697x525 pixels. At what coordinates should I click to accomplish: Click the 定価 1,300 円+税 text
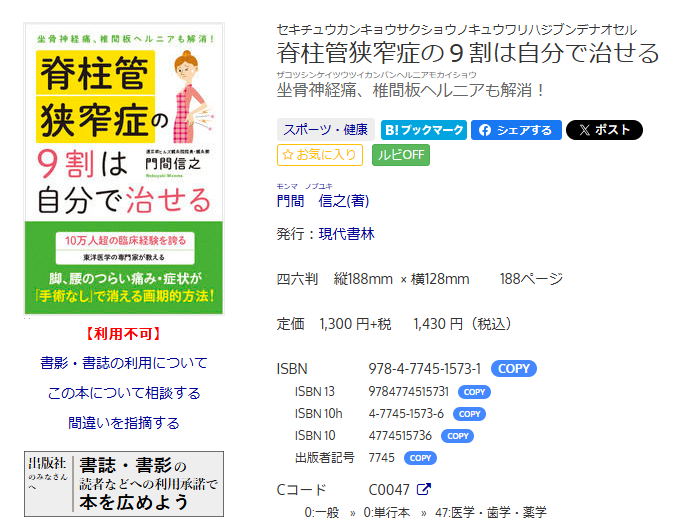334,324
